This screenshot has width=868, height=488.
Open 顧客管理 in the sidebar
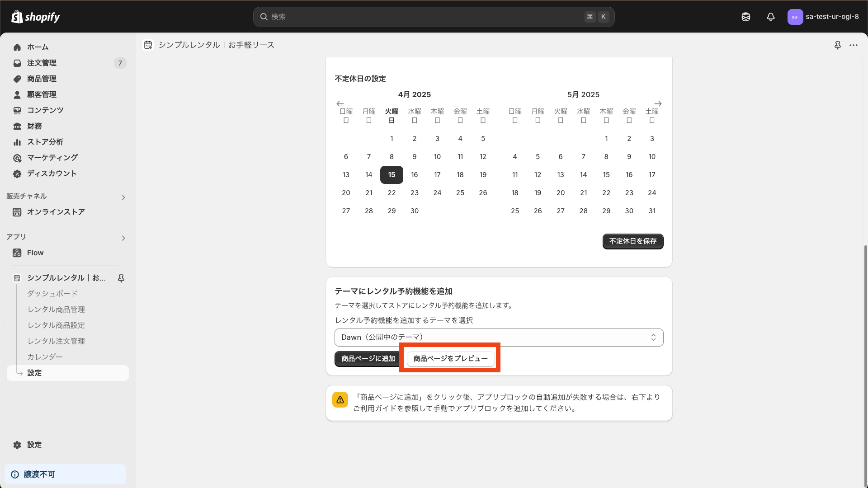pyautogui.click(x=42, y=94)
